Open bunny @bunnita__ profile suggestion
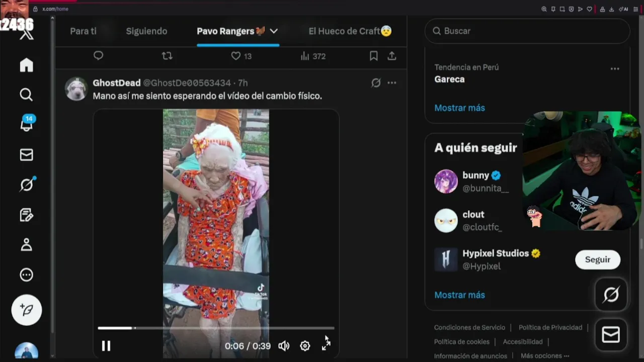The width and height of the screenshot is (644, 362). point(473,182)
